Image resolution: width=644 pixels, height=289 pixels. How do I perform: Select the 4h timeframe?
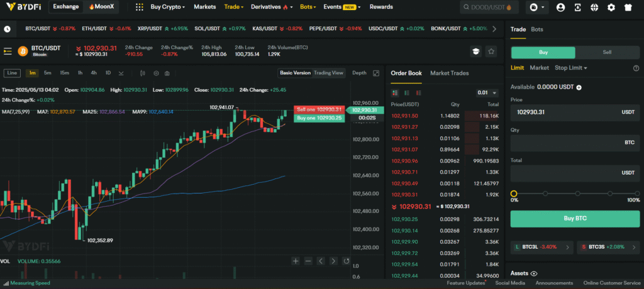pos(94,73)
